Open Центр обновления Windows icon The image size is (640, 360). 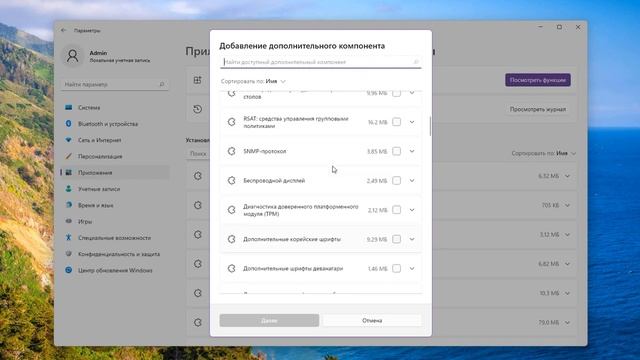69,270
